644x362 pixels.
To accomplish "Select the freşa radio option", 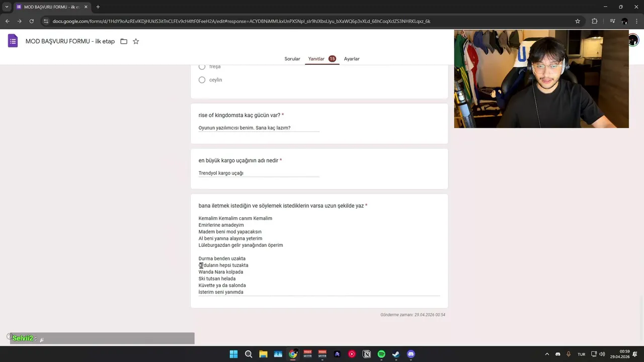I will point(202,66).
